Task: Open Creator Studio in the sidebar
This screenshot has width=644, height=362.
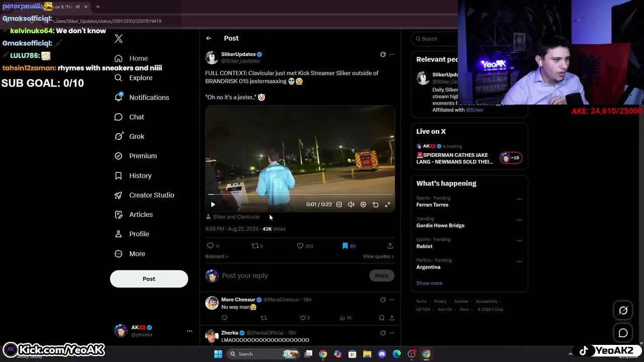Action: 144,195
